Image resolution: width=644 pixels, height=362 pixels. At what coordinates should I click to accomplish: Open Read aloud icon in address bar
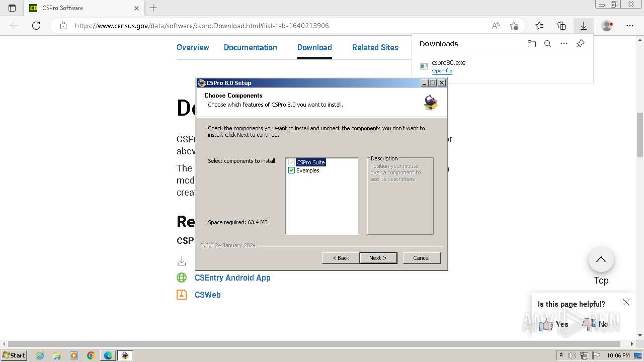click(x=496, y=26)
